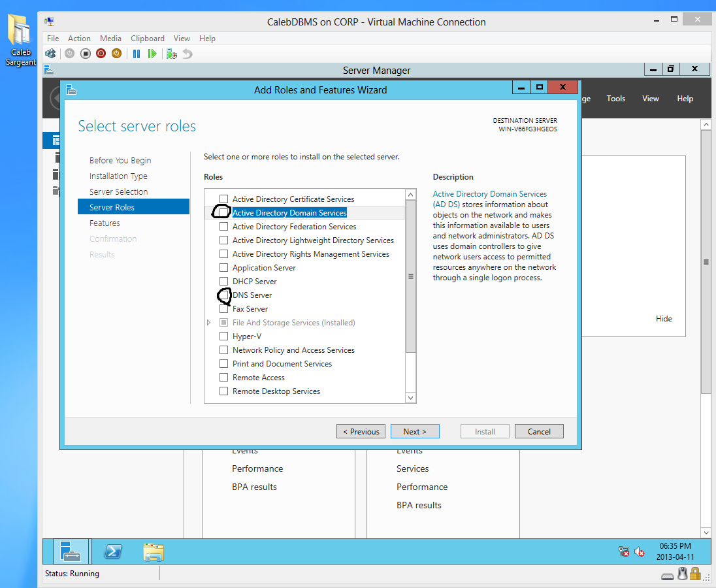Screen dimensions: 716x588
Task: Enable the Hyper-V role checkbox
Action: pos(223,336)
